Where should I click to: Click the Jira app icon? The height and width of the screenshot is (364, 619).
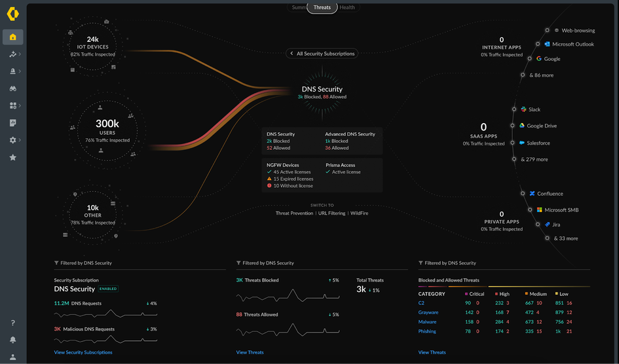[547, 225]
